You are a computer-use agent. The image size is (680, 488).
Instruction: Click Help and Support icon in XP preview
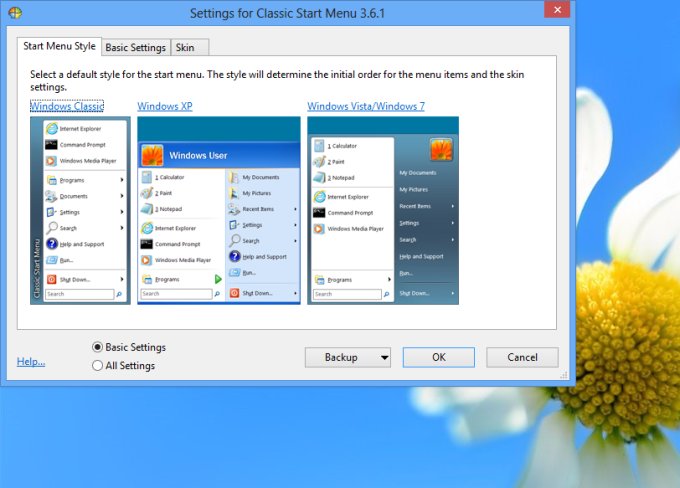pyautogui.click(x=235, y=256)
